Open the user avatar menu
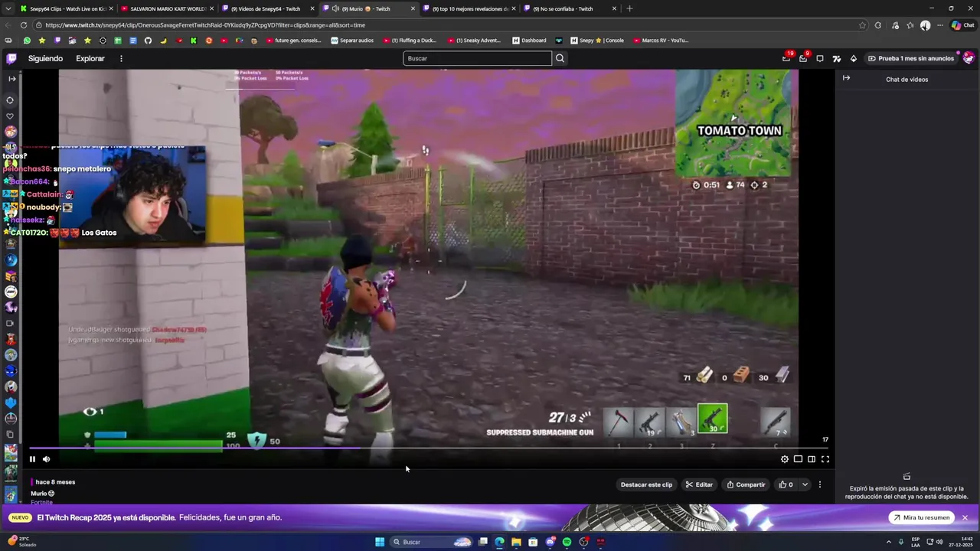The width and height of the screenshot is (980, 551). click(x=969, y=58)
